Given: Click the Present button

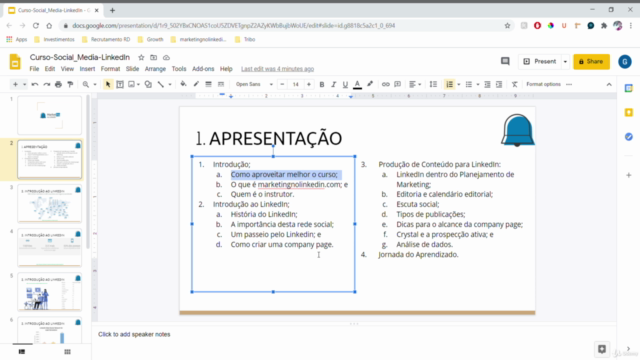Looking at the screenshot, I should click(540, 62).
